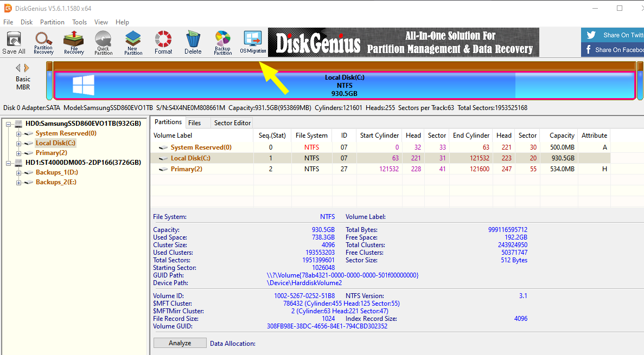Open the Help menu
The image size is (644, 355).
pos(122,22)
